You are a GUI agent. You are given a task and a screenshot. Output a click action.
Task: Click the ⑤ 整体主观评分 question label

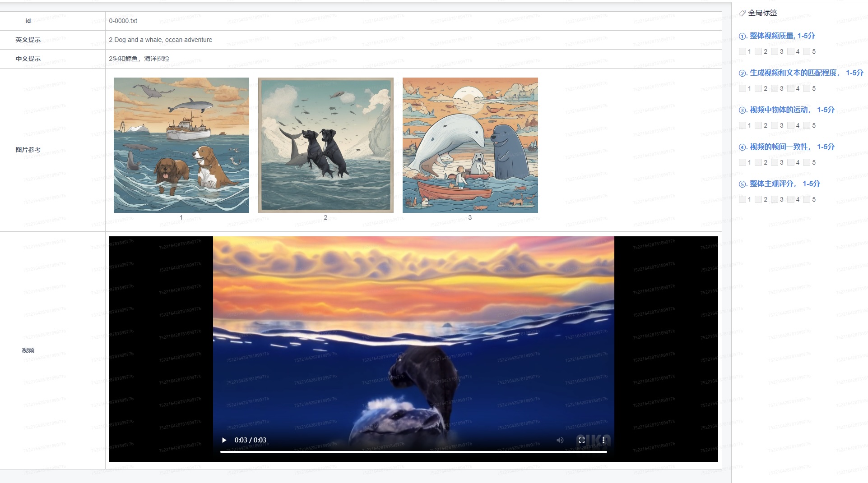point(780,184)
